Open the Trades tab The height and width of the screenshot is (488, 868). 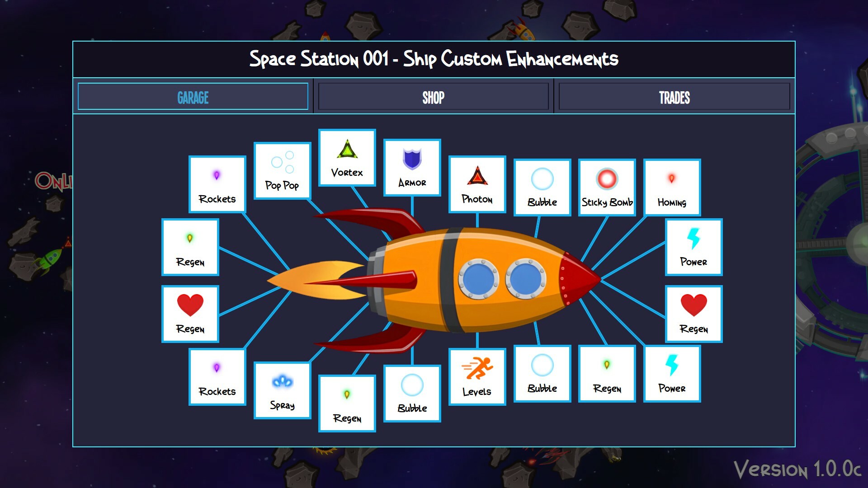[674, 96]
